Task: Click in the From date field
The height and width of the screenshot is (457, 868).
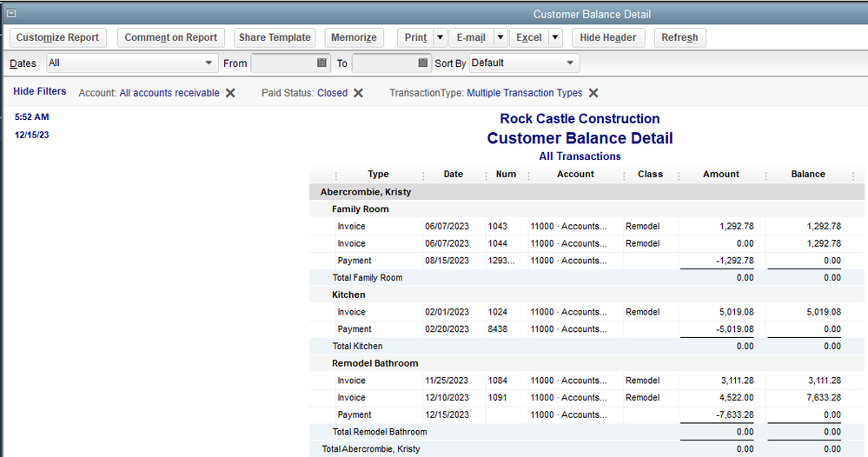Action: pos(283,63)
